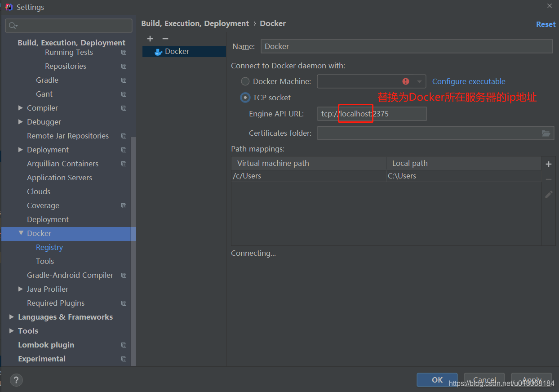Click the project-level icon next to Required Plugins
The height and width of the screenshot is (392, 559).
124,303
